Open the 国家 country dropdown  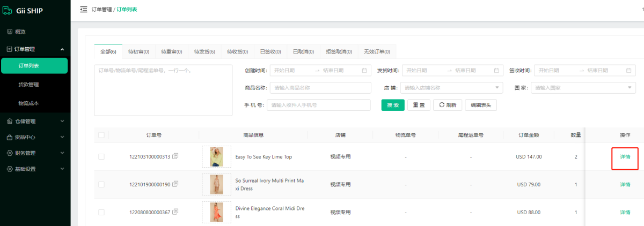(584, 88)
